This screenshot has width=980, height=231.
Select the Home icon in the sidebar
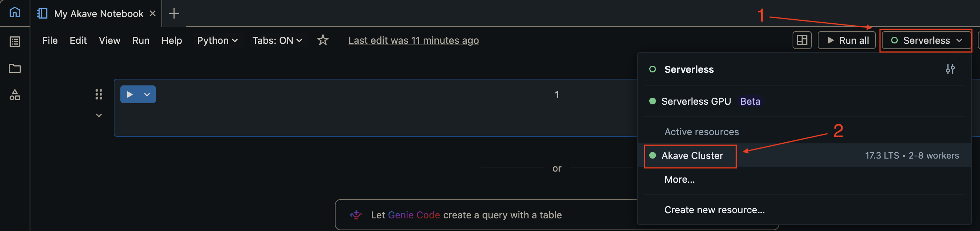14,12
